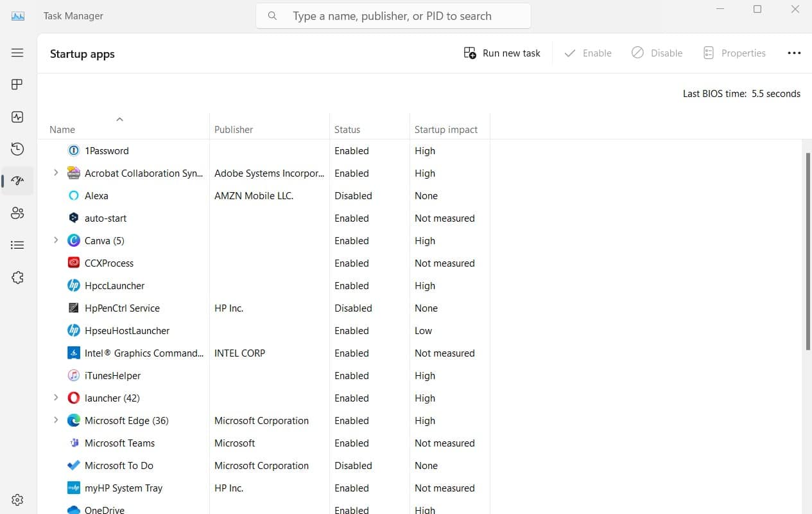The height and width of the screenshot is (514, 812).
Task: Click Last BIOS time text
Action: point(741,94)
